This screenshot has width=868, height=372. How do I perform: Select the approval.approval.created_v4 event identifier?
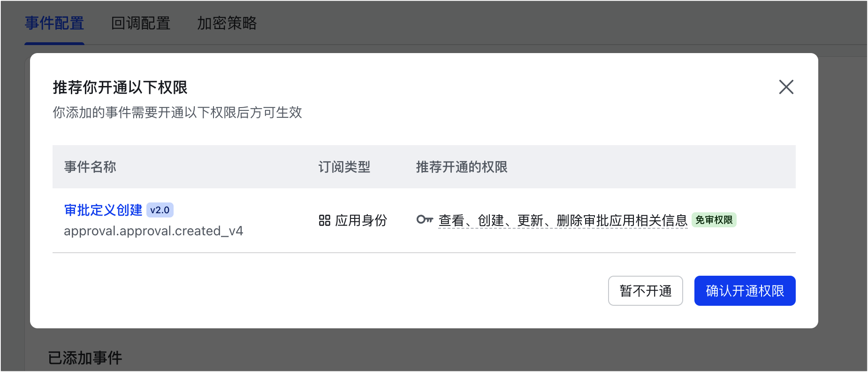click(x=153, y=231)
